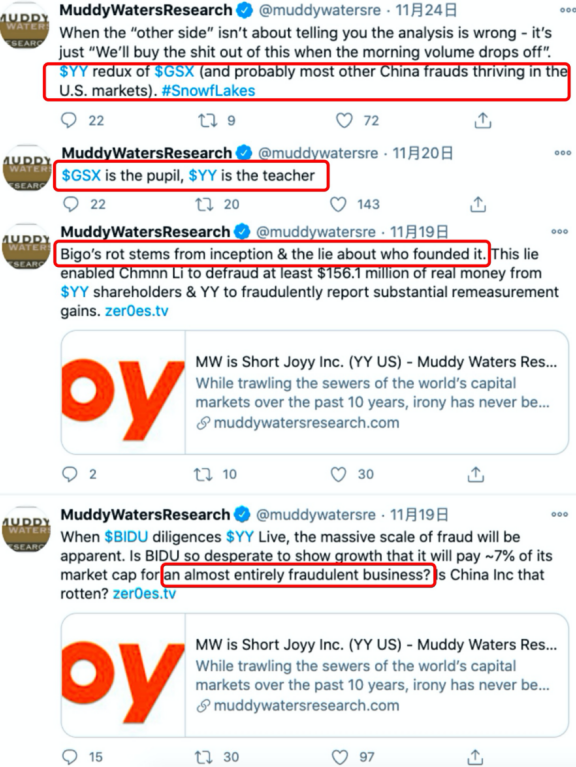Like the tweet with 72 likes
Screen dimensions: 576x767
click(x=344, y=120)
